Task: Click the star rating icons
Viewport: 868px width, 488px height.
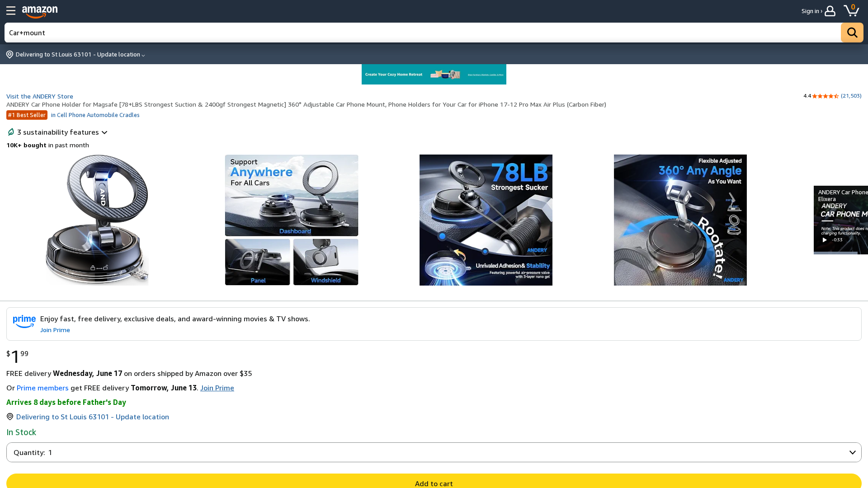Action: [826, 96]
